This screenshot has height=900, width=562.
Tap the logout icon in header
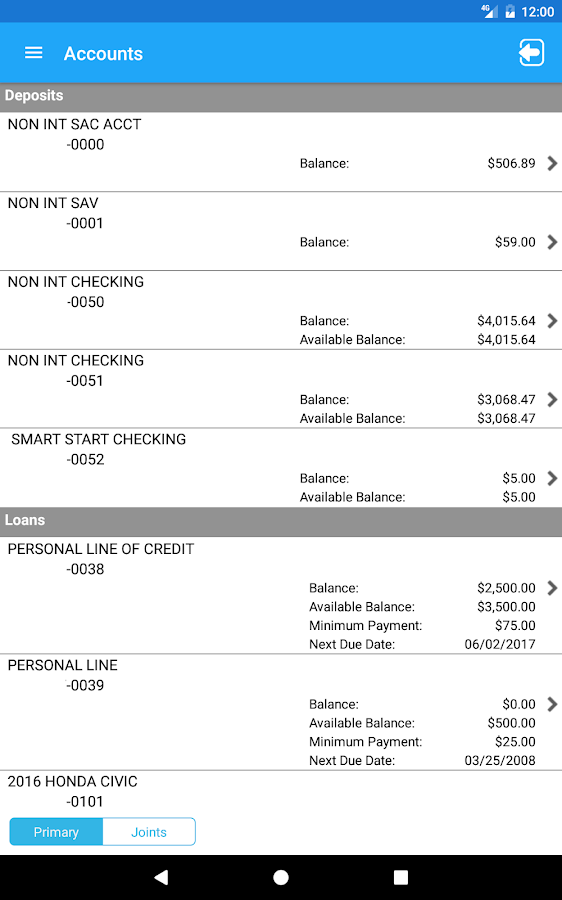[531, 53]
